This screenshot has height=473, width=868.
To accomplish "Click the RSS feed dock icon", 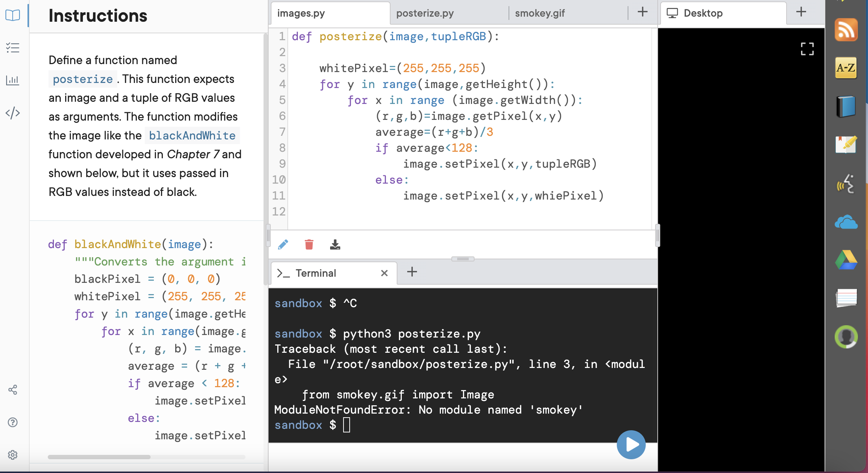I will point(846,30).
